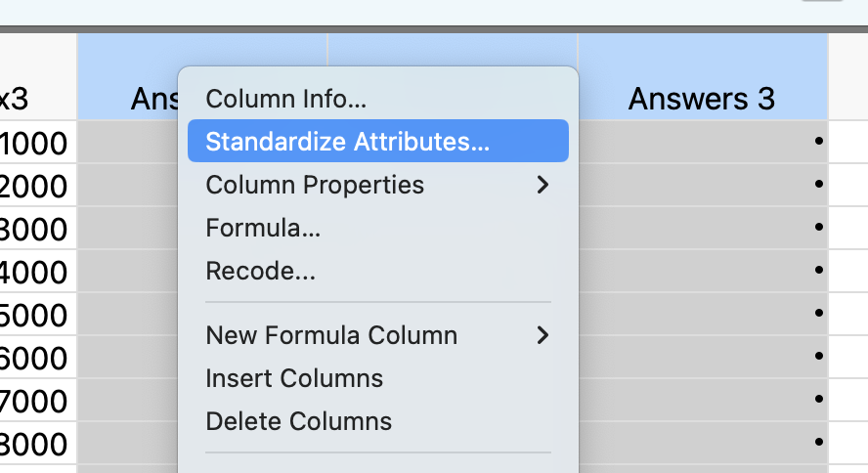
Task: Choose Formula from the context menu
Action: 263,228
